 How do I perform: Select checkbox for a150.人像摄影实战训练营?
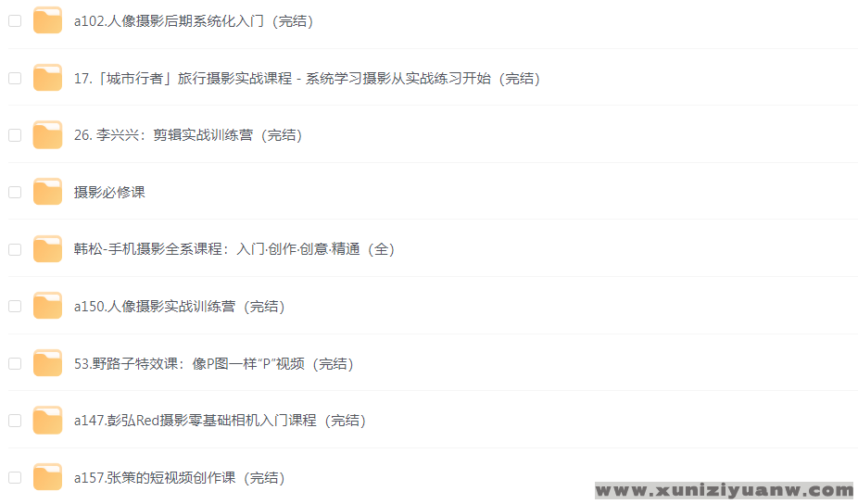(15, 306)
